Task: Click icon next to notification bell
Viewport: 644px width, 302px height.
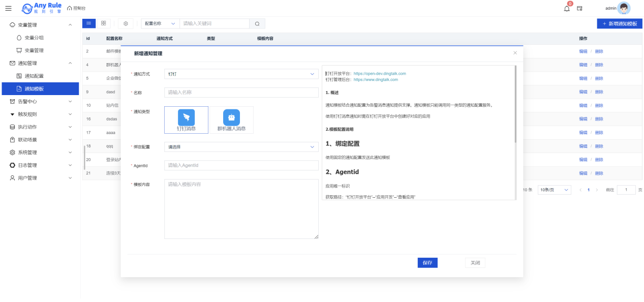Action: (x=579, y=8)
